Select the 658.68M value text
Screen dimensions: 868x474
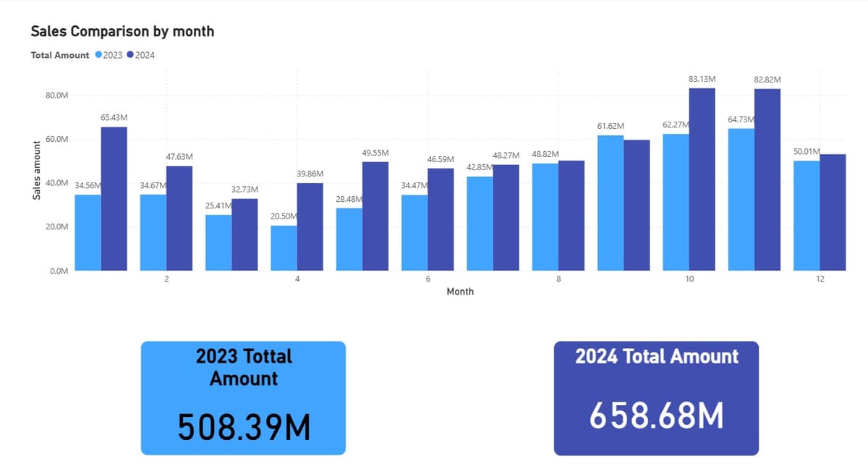pyautogui.click(x=656, y=415)
